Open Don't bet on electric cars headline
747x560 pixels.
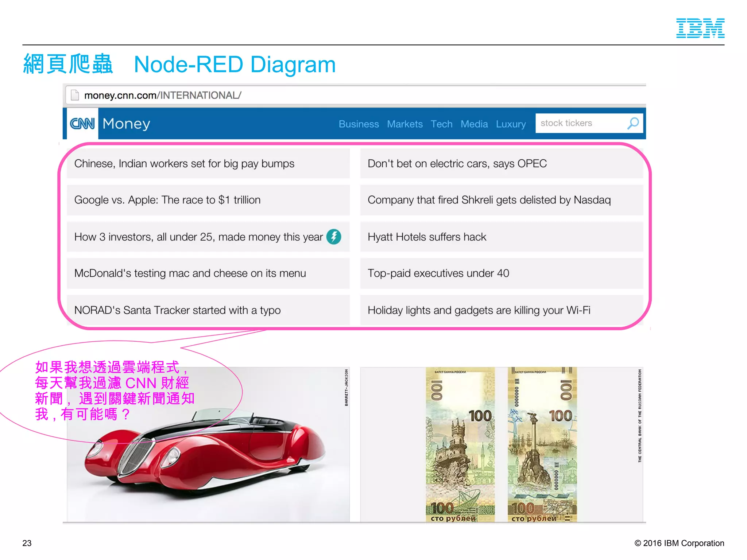[502, 163]
